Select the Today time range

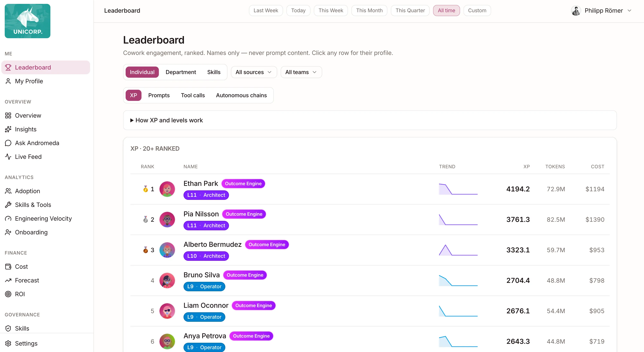298,11
